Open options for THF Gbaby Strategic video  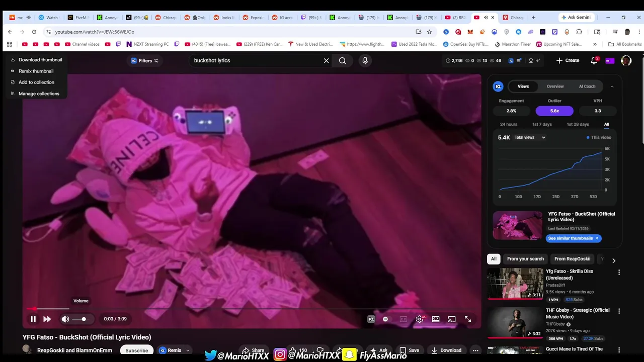point(619,311)
